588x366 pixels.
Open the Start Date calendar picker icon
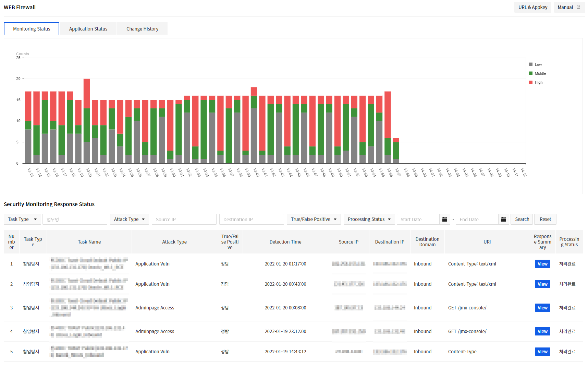coord(444,219)
